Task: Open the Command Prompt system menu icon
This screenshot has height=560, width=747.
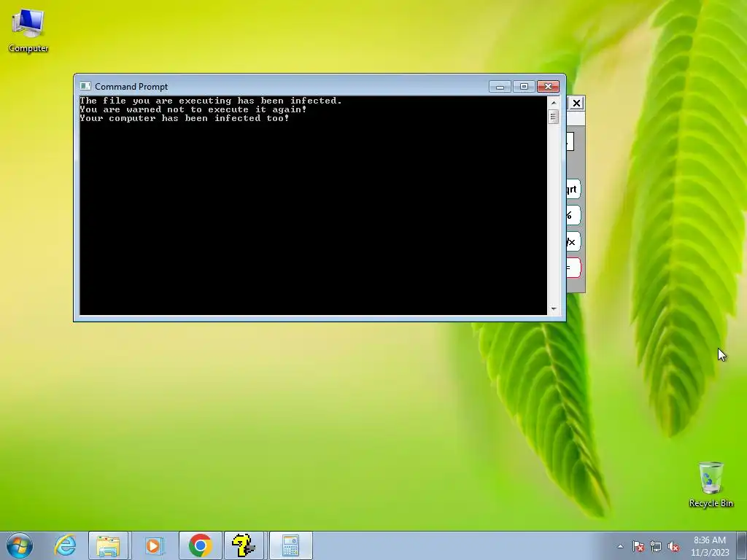Action: coord(85,86)
